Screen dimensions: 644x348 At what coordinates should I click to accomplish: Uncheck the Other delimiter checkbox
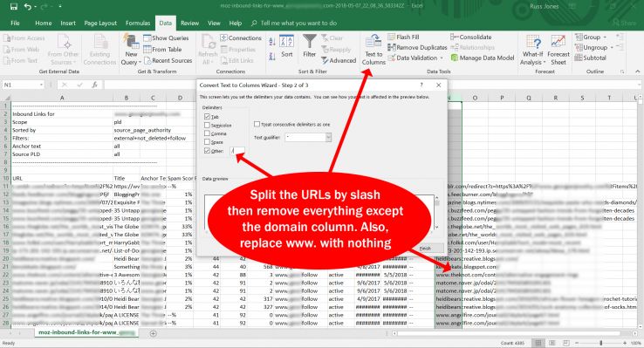(207, 151)
